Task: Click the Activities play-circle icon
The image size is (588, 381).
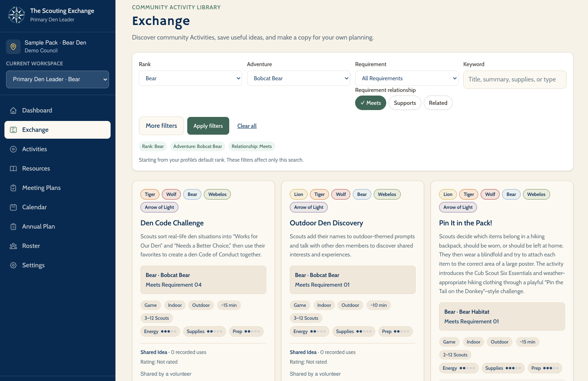Action: coord(13,149)
